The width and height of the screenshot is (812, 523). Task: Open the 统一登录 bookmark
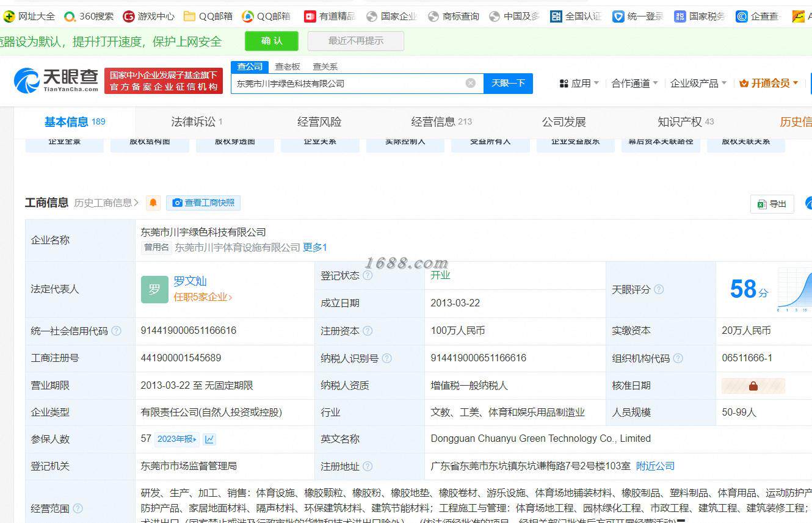[638, 16]
